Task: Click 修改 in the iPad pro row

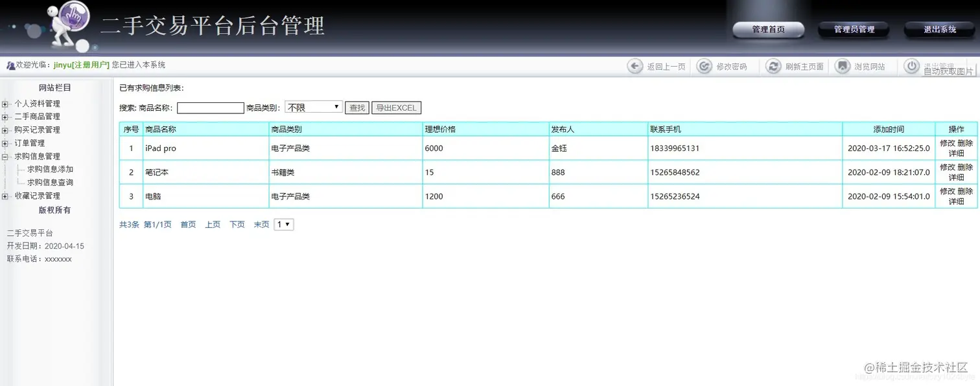Action: pyautogui.click(x=947, y=143)
